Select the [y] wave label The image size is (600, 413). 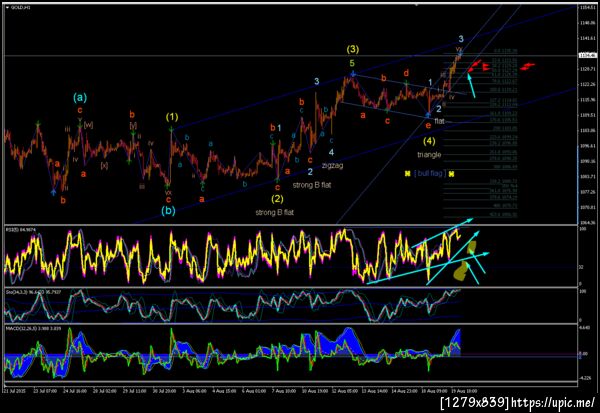[133, 125]
